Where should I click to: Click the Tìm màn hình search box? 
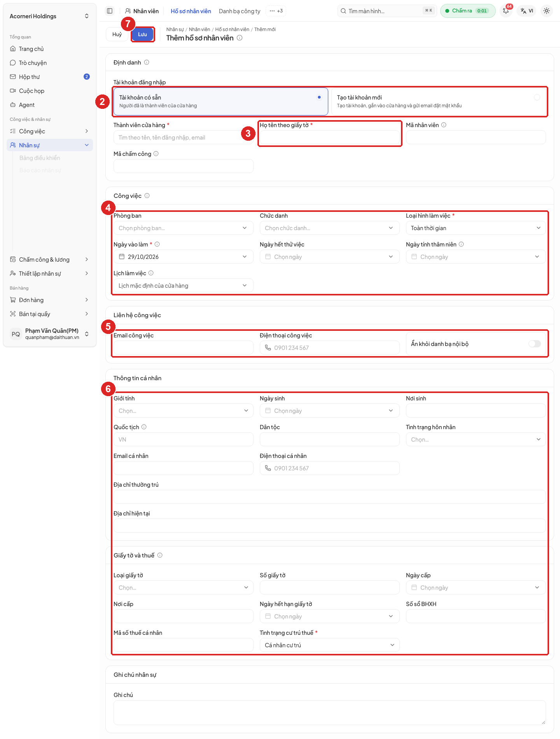click(x=387, y=11)
